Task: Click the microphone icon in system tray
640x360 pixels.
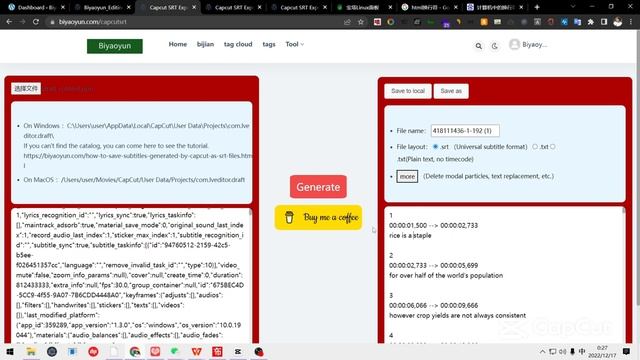Action: point(572,351)
